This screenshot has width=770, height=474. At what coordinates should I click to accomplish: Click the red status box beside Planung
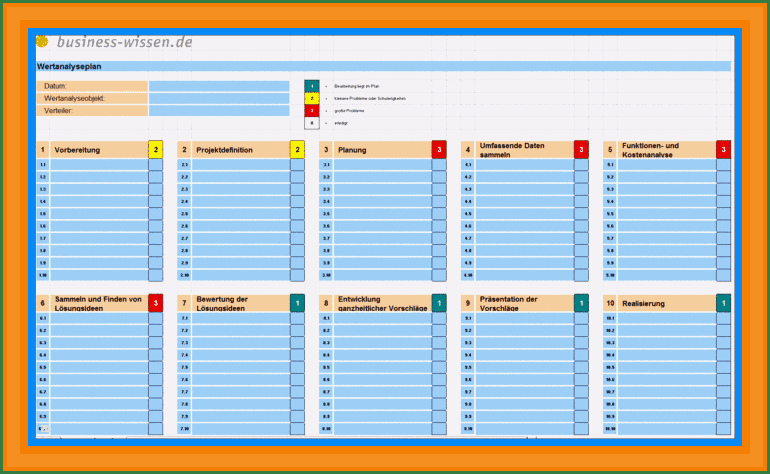[439, 150]
